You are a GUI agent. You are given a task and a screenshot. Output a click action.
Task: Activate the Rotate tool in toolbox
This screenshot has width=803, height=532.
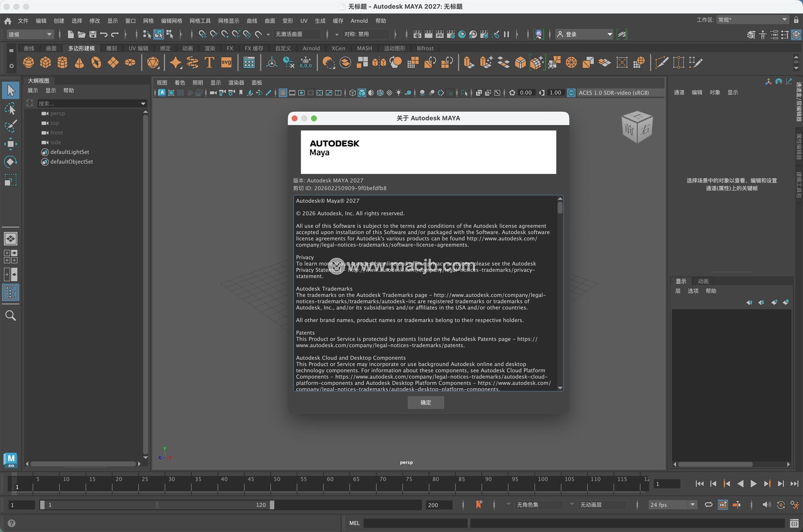[x=10, y=162]
